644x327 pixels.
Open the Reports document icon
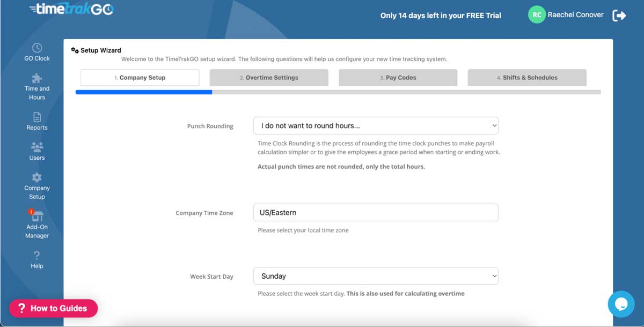[37, 117]
